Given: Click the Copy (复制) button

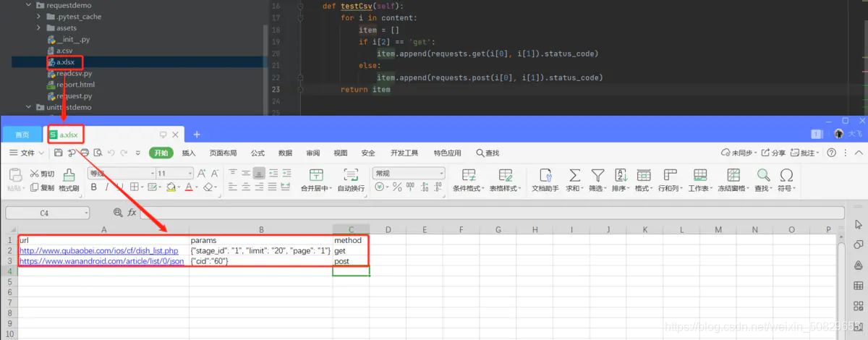Looking at the screenshot, I should click(42, 187).
